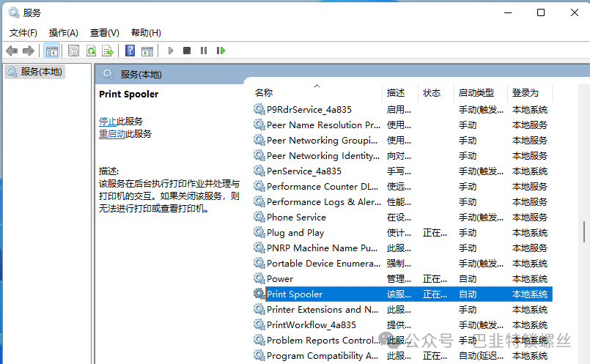Viewport: 590px width, 364px height.
Task: Click gear icon of Print Spooler row
Action: 259,294
